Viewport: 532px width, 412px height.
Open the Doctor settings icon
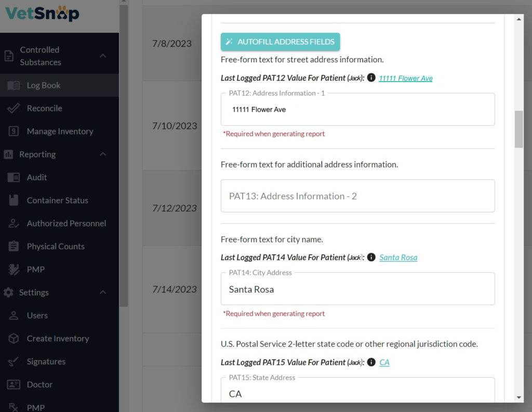coord(12,384)
